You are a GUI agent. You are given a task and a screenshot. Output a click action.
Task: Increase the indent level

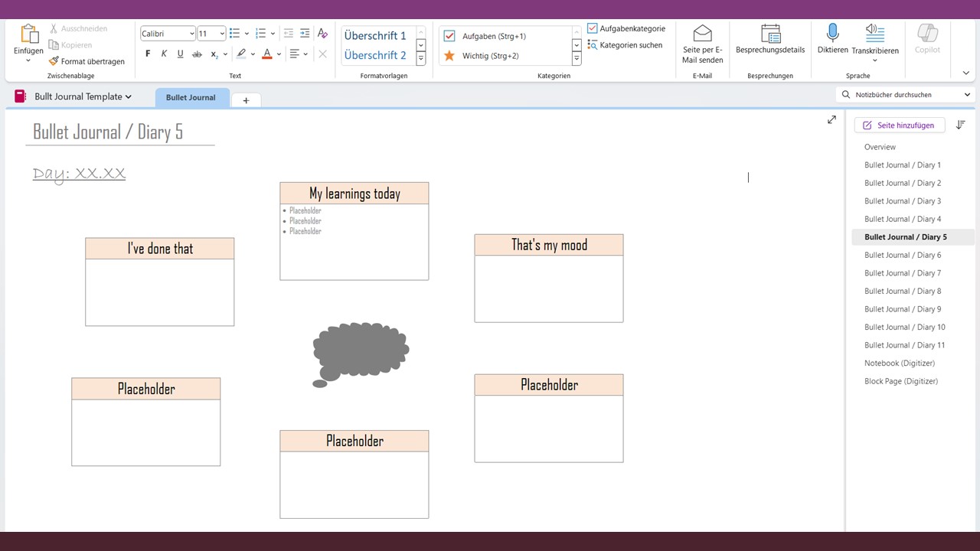305,33
